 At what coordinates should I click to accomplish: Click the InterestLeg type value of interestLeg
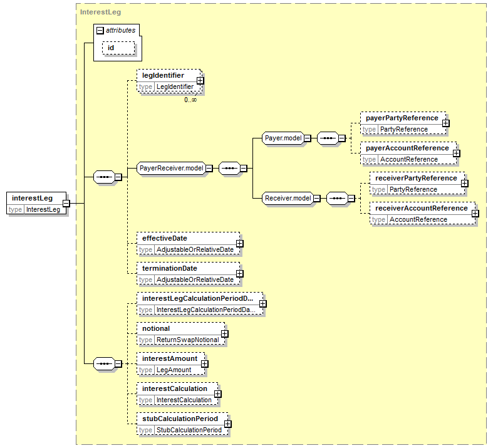[x=43, y=209]
